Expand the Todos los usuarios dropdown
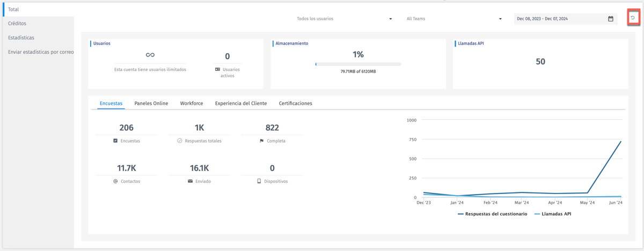The height and width of the screenshot is (251, 644). (344, 19)
